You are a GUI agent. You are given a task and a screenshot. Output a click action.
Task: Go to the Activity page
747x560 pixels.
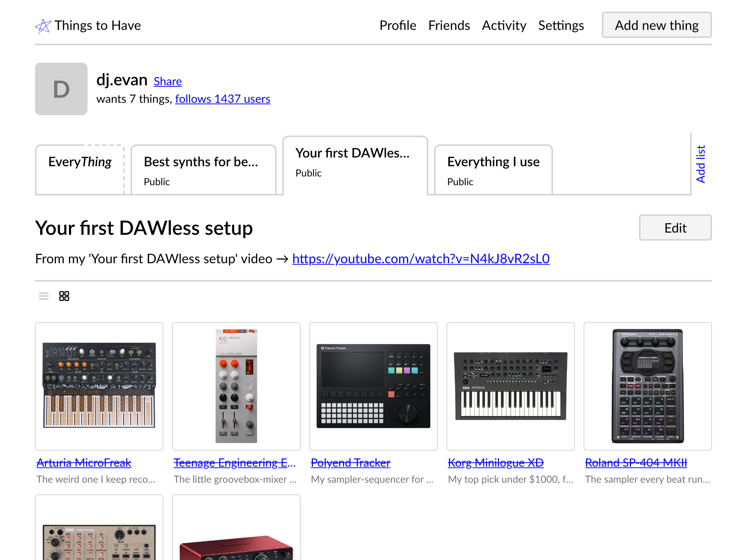click(504, 26)
